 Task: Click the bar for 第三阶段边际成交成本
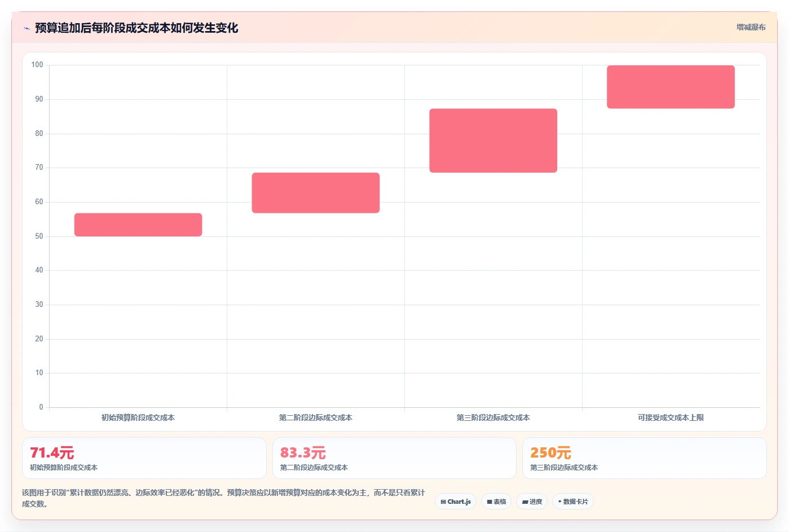pyautogui.click(x=493, y=140)
